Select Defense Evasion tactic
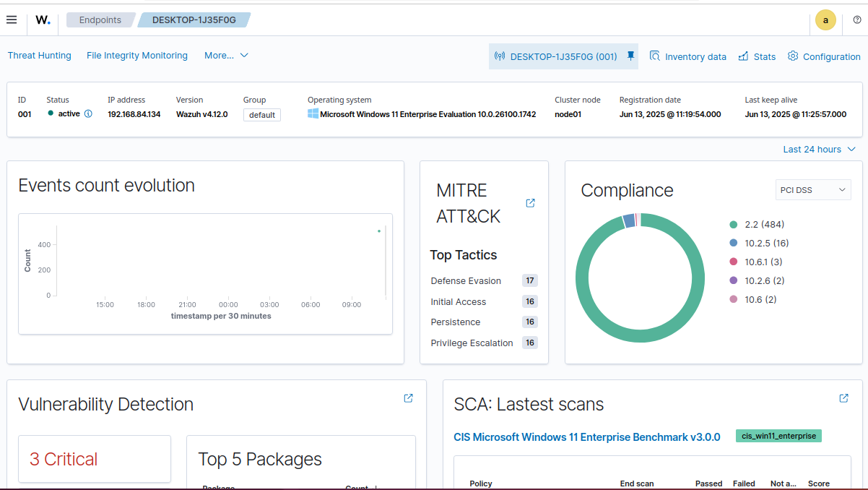 coord(466,281)
